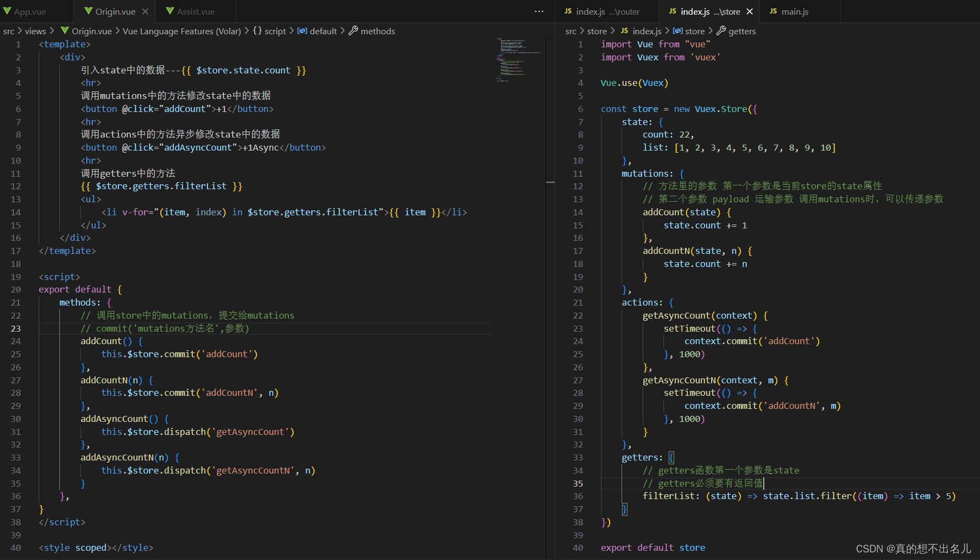The image size is (980, 560).
Task: Open the editor more actions ellipsis menu
Action: click(x=539, y=11)
